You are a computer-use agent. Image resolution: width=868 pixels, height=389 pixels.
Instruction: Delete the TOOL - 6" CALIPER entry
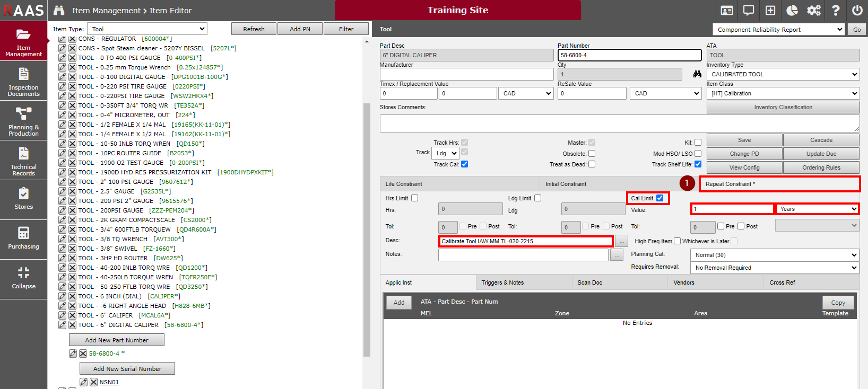click(73, 315)
